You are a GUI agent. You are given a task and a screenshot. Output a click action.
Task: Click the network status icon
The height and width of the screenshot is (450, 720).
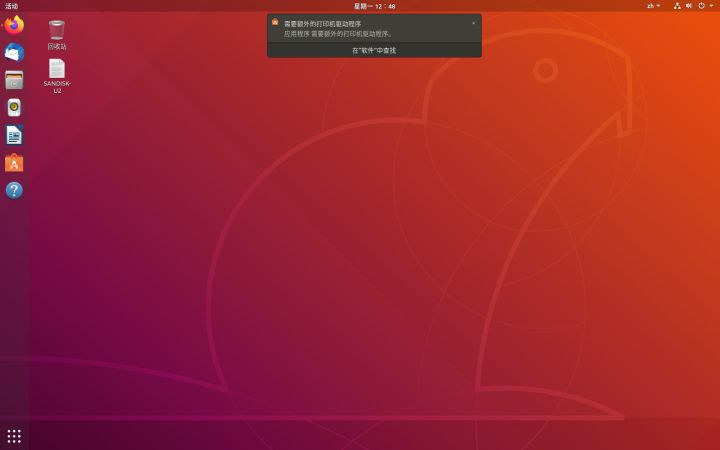point(677,6)
